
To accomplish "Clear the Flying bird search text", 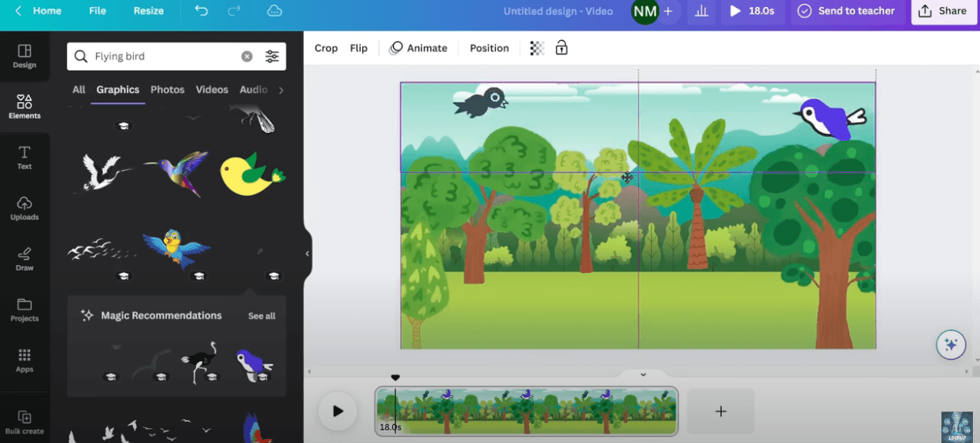I will 247,57.
